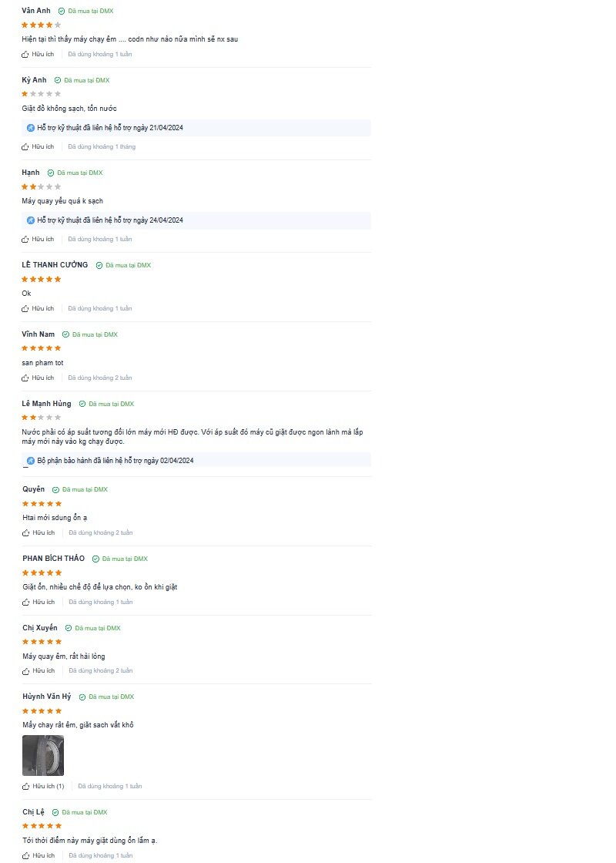
Task: Click support icon in reply dated 21/04/2024
Action: click(31, 128)
